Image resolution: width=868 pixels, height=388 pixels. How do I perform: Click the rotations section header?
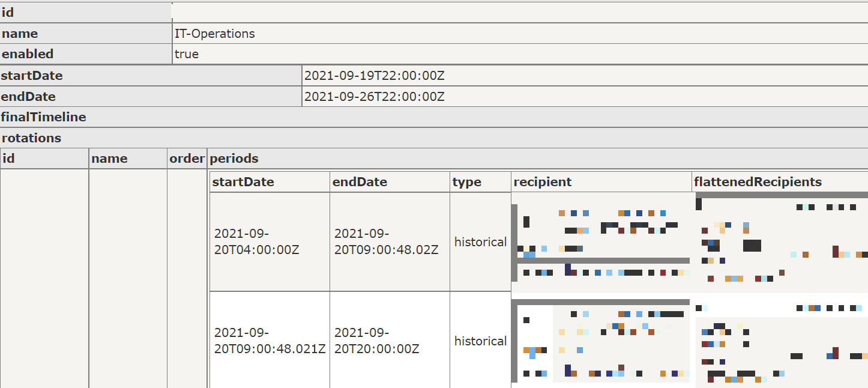(434, 138)
